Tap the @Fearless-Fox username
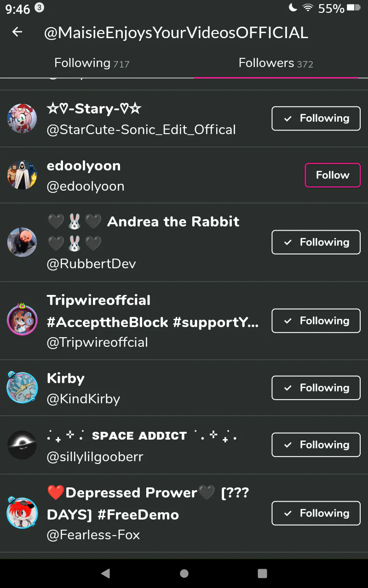 [93, 535]
